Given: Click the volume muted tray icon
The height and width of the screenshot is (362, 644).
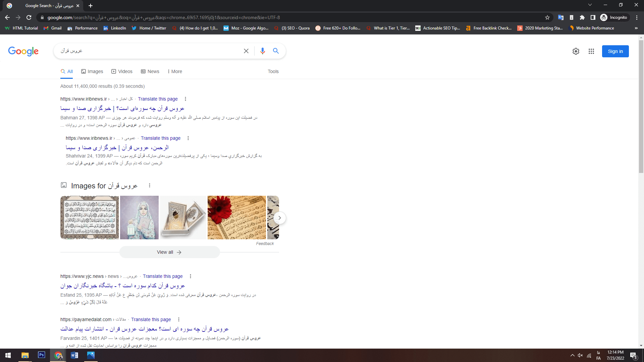Looking at the screenshot, I should pos(580,355).
